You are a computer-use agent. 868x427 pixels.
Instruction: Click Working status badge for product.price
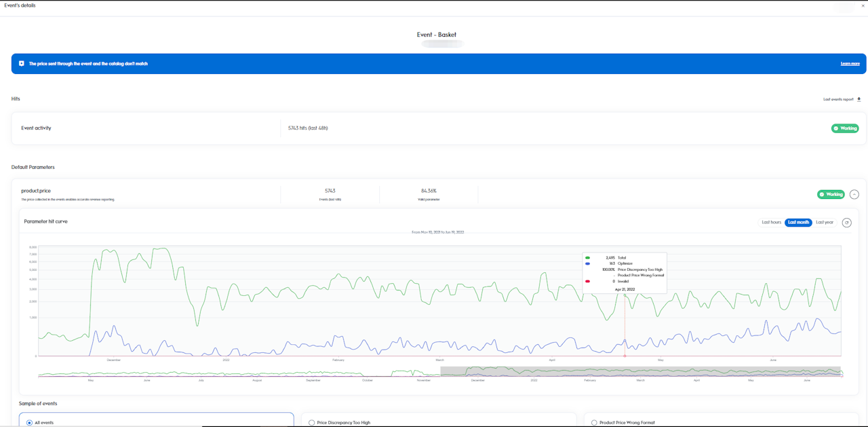[x=830, y=194]
